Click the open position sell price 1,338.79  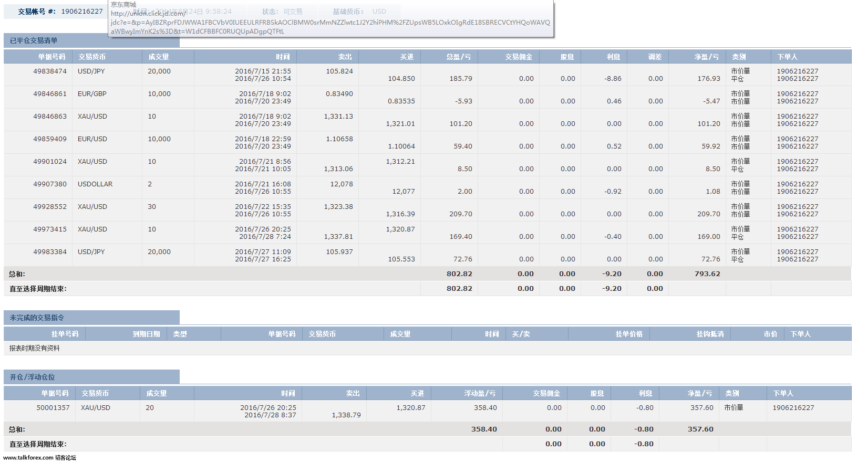click(346, 415)
